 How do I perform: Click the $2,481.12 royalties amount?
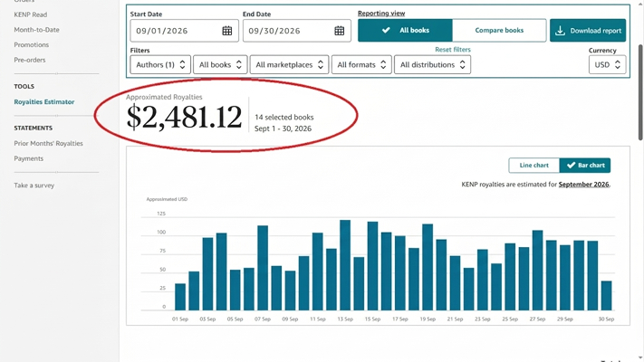point(184,117)
